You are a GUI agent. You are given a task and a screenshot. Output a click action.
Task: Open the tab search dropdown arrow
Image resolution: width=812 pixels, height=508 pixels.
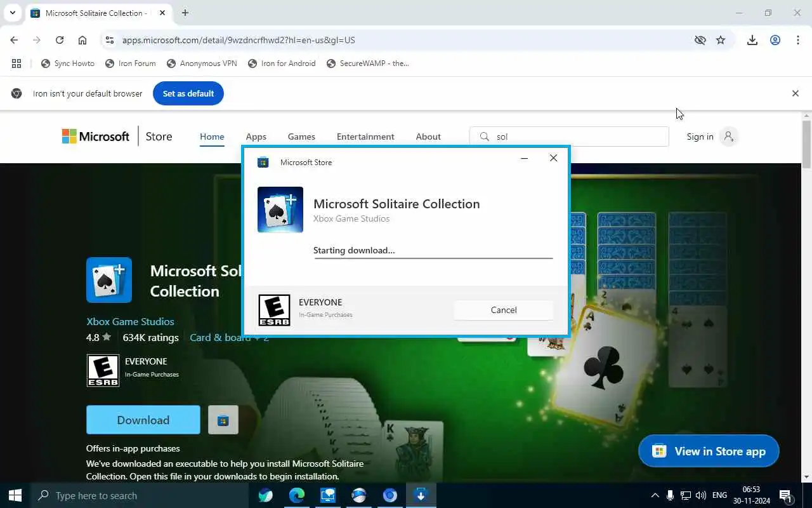[x=12, y=13]
